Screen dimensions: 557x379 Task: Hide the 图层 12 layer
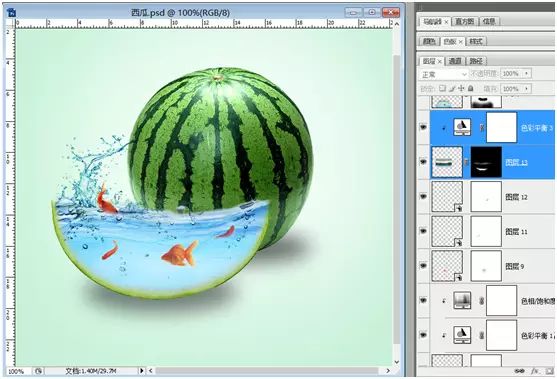pos(423,197)
